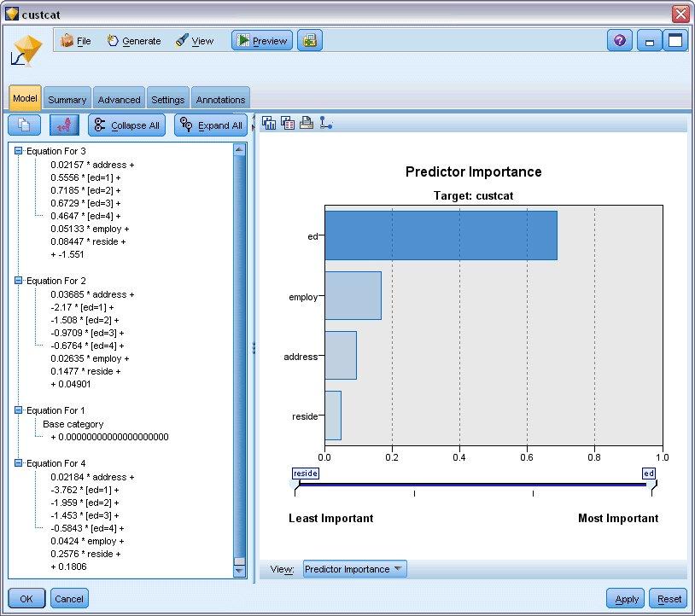695x616 pixels.
Task: Click the employ bar in chart
Action: tap(353, 295)
